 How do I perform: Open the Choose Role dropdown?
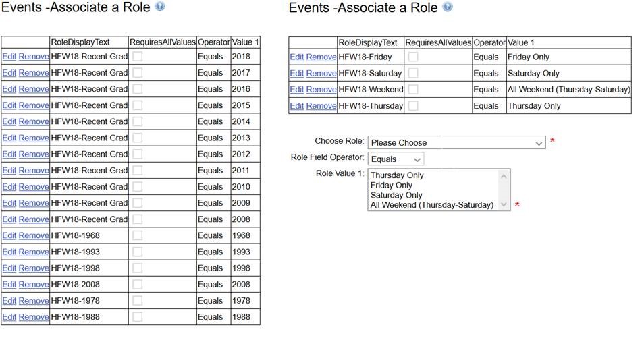pos(456,143)
